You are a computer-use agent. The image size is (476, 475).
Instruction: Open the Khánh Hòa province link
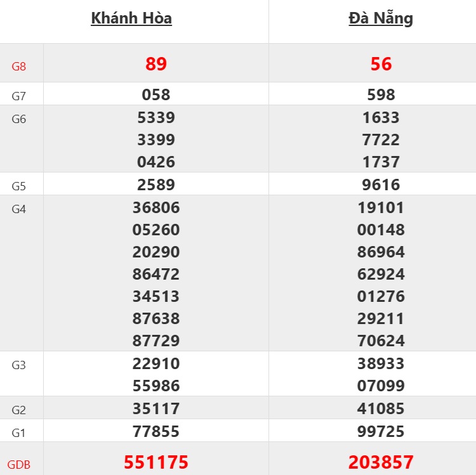(x=131, y=18)
